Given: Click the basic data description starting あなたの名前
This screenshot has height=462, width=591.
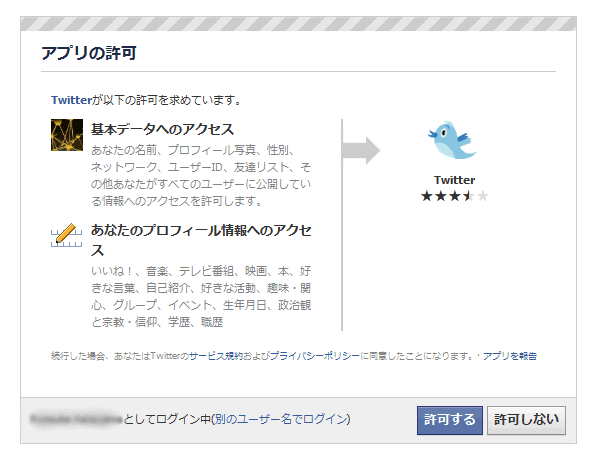Looking at the screenshot, I should (x=201, y=176).
